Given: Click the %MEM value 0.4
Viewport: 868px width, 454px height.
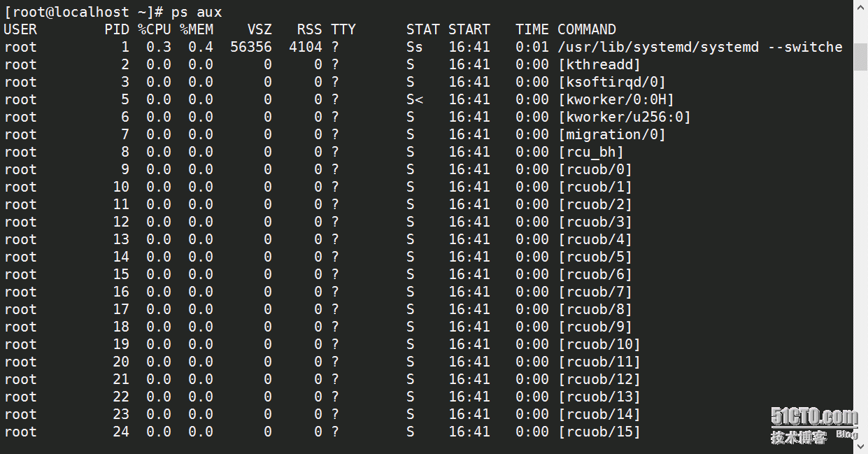Looking at the screenshot, I should pyautogui.click(x=201, y=47).
